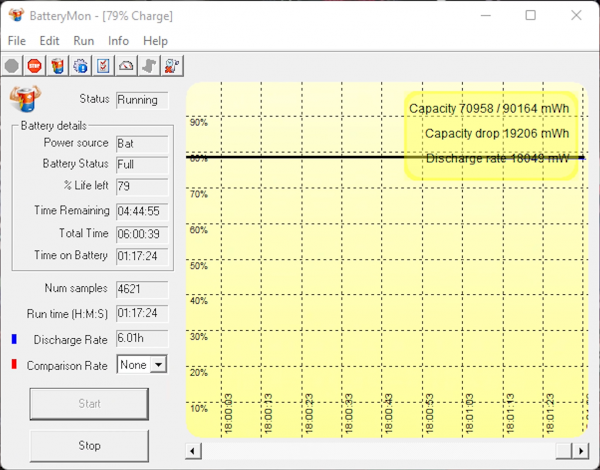This screenshot has width=600, height=470.
Task: Click the % Life left field showing 79
Action: click(x=142, y=186)
